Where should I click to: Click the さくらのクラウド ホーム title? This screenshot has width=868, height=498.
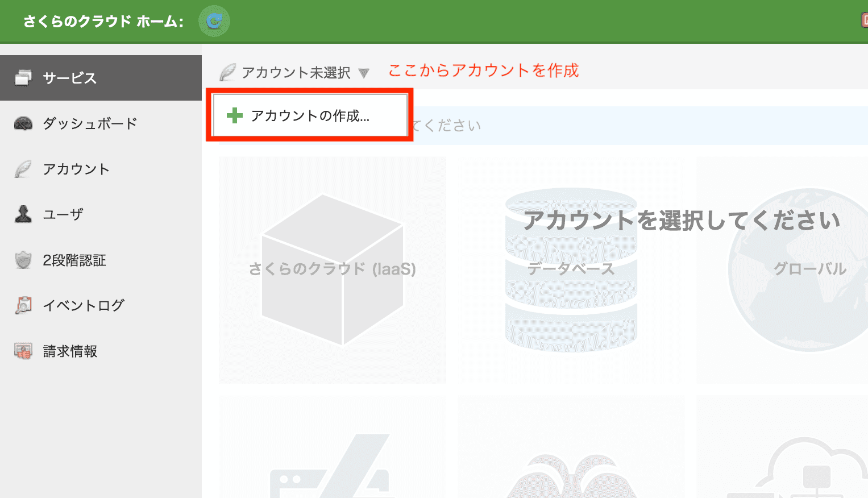[103, 22]
